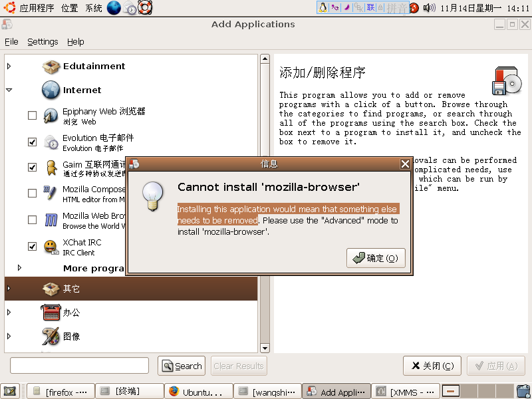This screenshot has width=532, height=399.
Task: Uncheck the Gaim checkbox
Action: (32, 167)
